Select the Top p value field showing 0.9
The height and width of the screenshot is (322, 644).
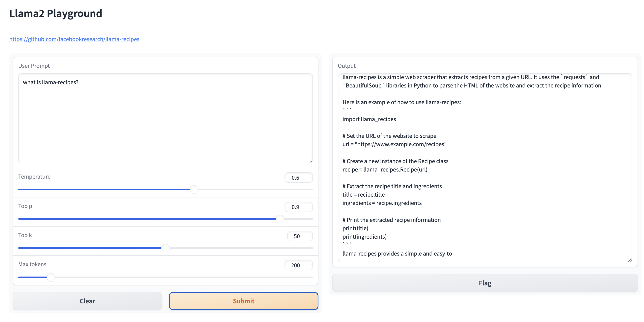298,207
